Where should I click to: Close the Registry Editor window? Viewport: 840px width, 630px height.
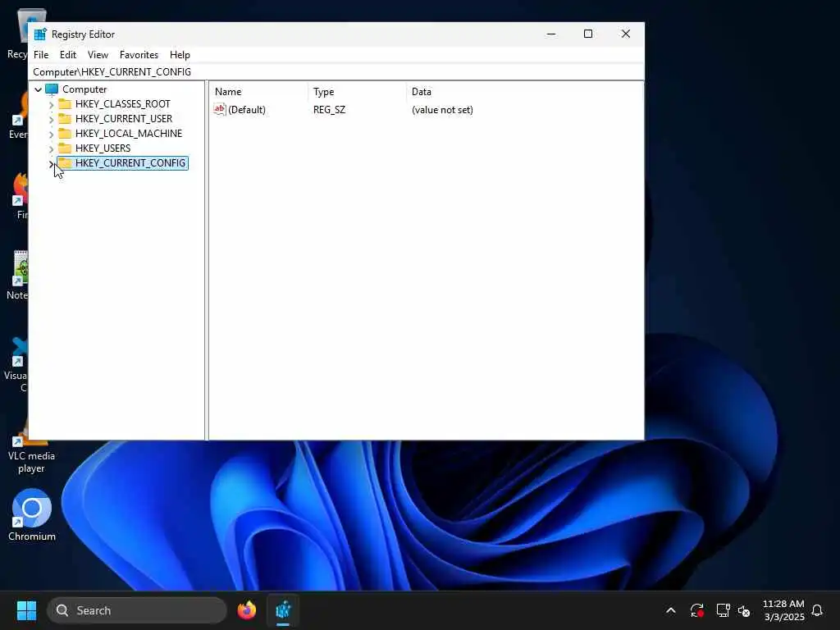[625, 34]
